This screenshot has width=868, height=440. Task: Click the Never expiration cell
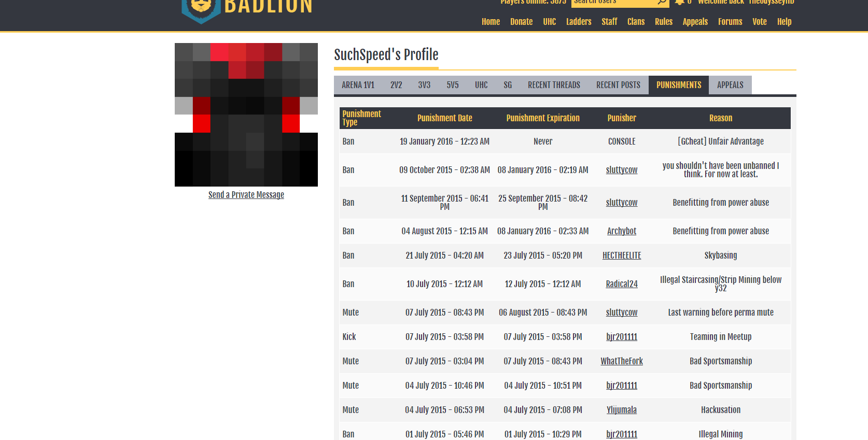543,141
